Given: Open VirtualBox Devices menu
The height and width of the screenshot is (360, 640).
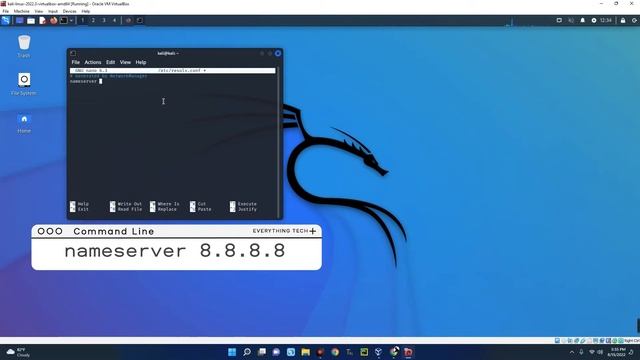Looking at the screenshot, I should pyautogui.click(x=69, y=11).
